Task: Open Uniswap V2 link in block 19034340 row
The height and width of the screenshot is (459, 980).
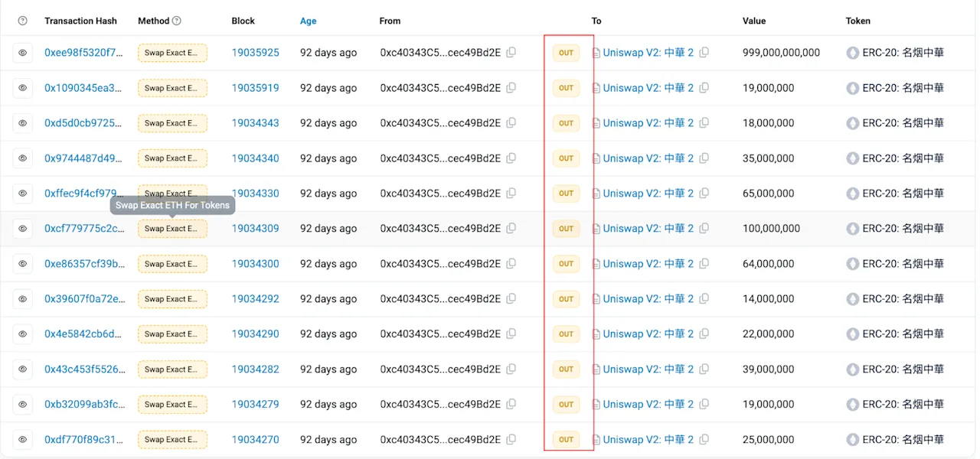Action: pos(648,158)
